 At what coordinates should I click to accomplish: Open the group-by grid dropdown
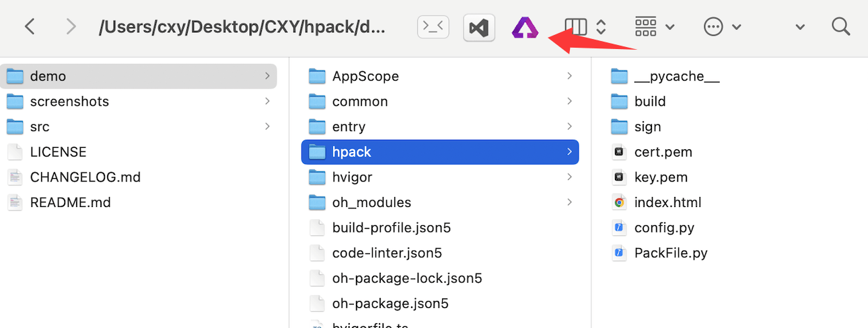tap(655, 27)
